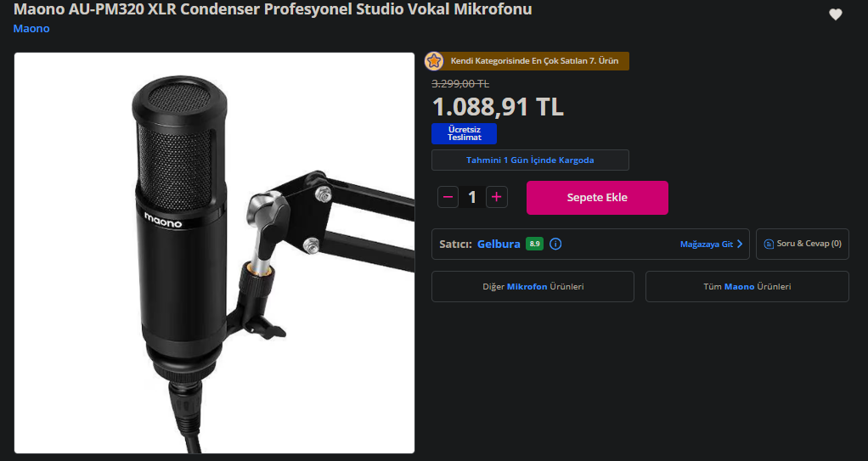868x461 pixels.
Task: Increase quantity with plus button
Action: (497, 197)
